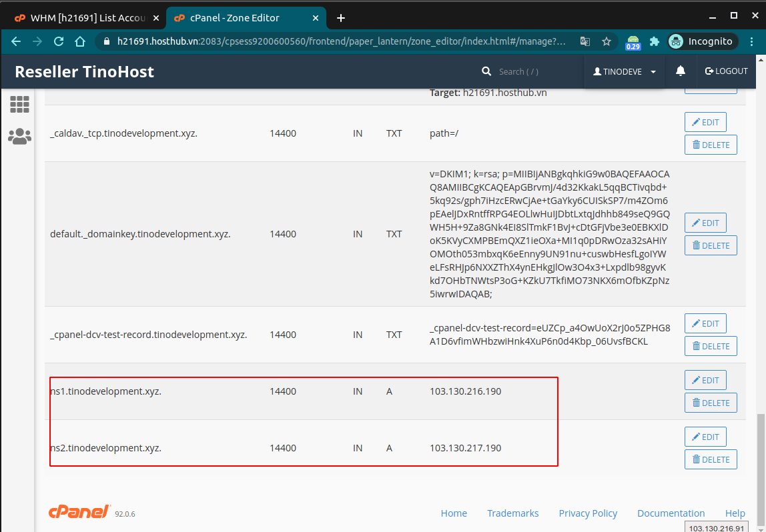The image size is (766, 532).
Task: Click the _cpanel-dcv-test-record.tinodevelopment.xyz. name
Action: tap(149, 335)
